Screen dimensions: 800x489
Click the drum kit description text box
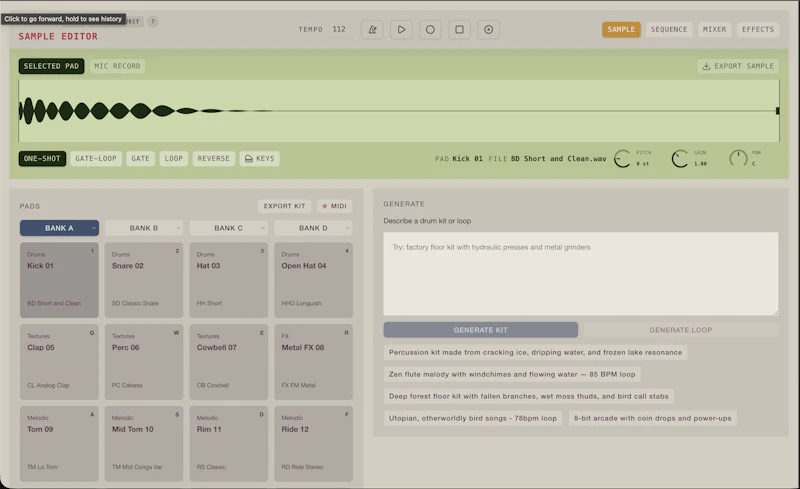581,274
